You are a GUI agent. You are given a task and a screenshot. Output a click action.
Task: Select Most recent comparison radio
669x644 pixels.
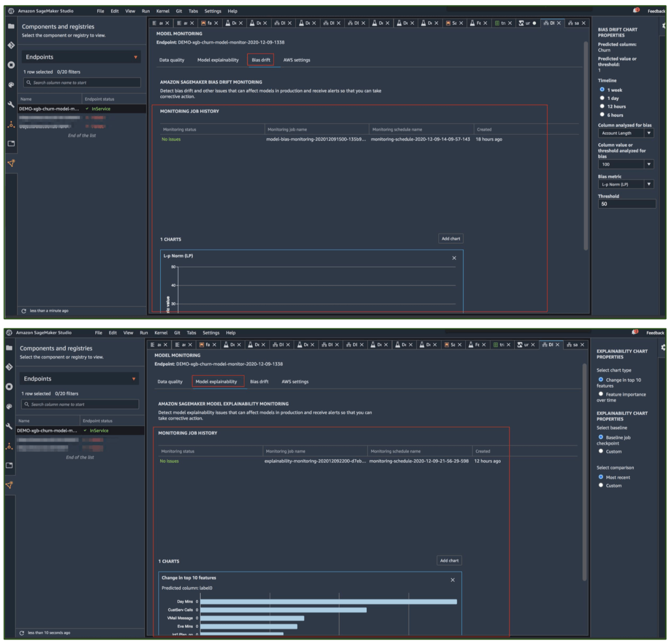601,477
